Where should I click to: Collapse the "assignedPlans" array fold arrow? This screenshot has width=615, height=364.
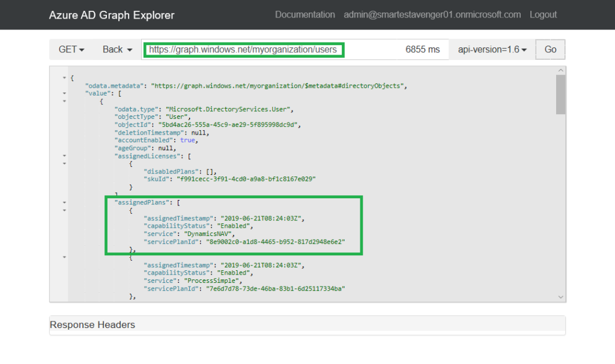click(64, 203)
